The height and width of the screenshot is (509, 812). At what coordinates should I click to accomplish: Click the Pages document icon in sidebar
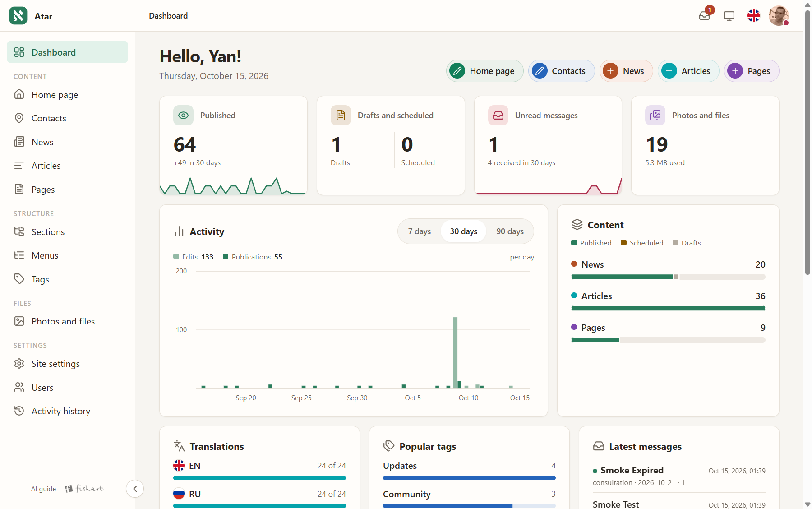coord(19,189)
